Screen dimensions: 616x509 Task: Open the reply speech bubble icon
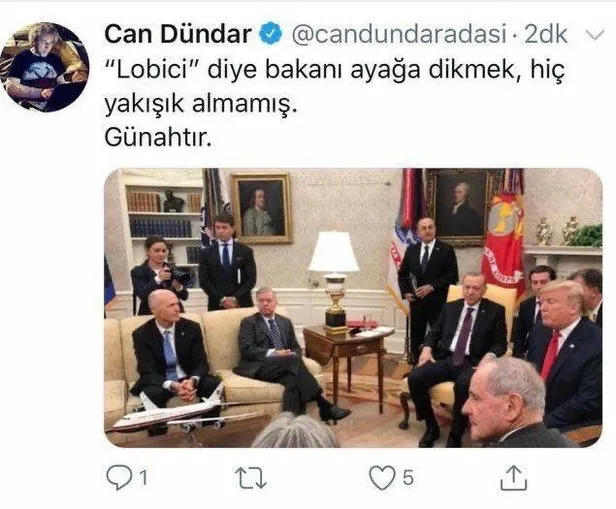pyautogui.click(x=121, y=477)
